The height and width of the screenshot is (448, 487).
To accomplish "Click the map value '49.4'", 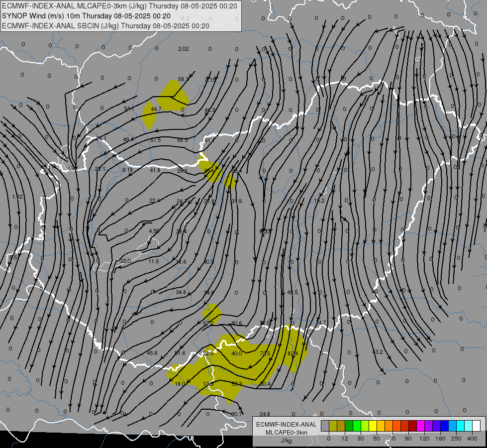I will pos(128,139).
